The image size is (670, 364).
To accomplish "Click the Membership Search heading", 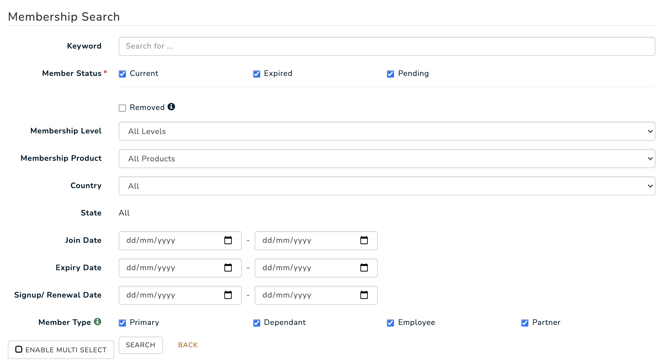I will pyautogui.click(x=64, y=17).
